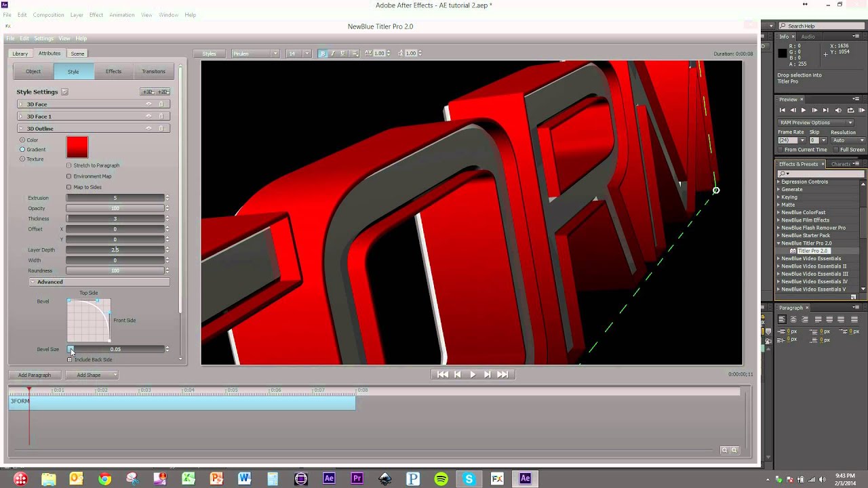
Task: Open the Effects attributes tab
Action: coord(113,72)
